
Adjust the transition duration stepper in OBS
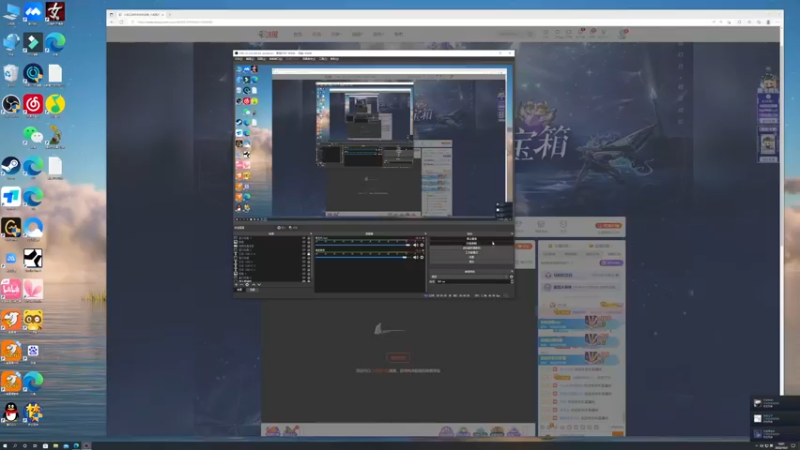tap(512, 282)
